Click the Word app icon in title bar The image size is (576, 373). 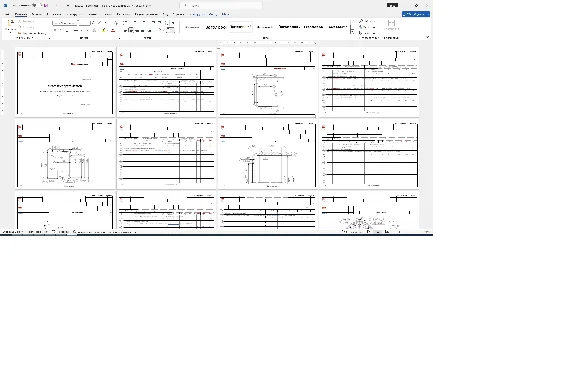(6, 6)
